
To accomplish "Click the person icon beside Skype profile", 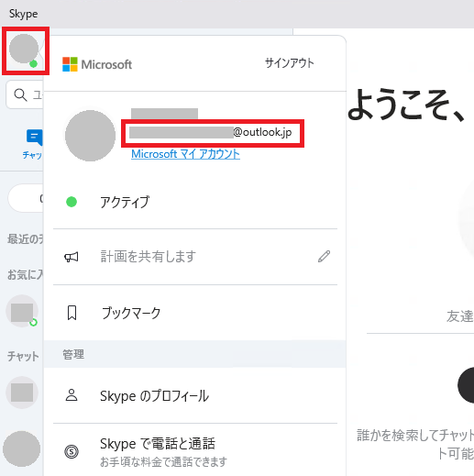I will pos(72,395).
